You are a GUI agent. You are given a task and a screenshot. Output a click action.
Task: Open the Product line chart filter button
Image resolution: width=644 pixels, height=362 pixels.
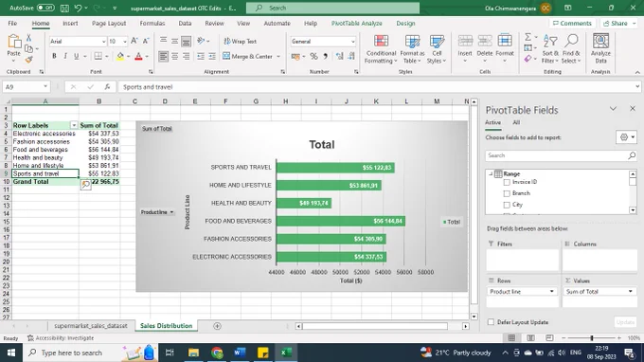(x=157, y=212)
